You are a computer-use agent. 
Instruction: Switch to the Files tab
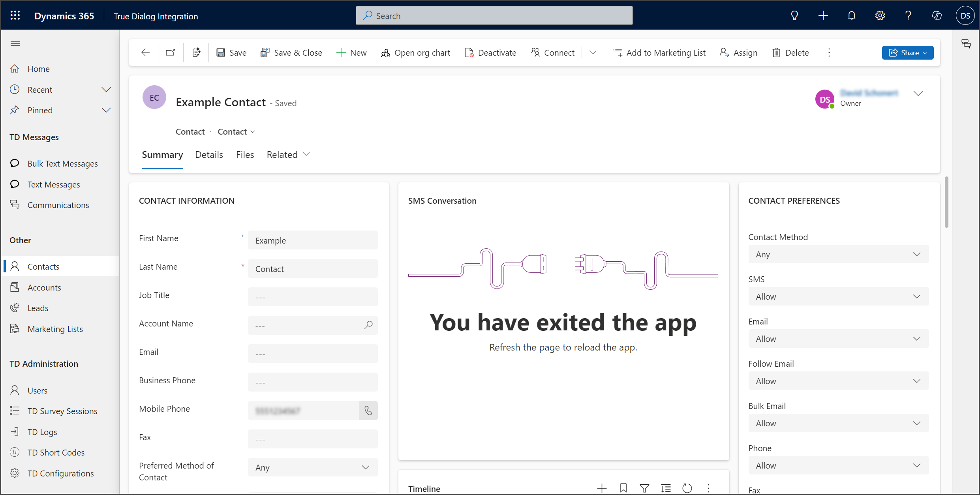245,155
